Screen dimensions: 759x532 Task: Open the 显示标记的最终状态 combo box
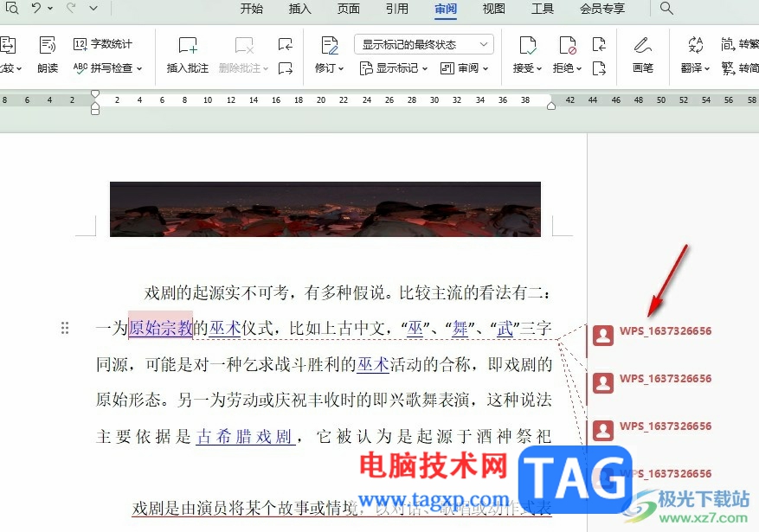(424, 44)
